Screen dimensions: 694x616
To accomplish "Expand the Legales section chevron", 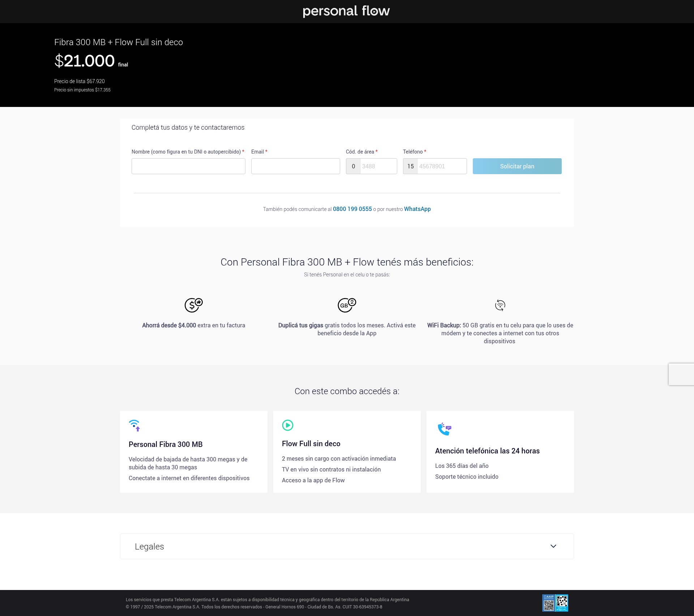I will click(x=553, y=546).
